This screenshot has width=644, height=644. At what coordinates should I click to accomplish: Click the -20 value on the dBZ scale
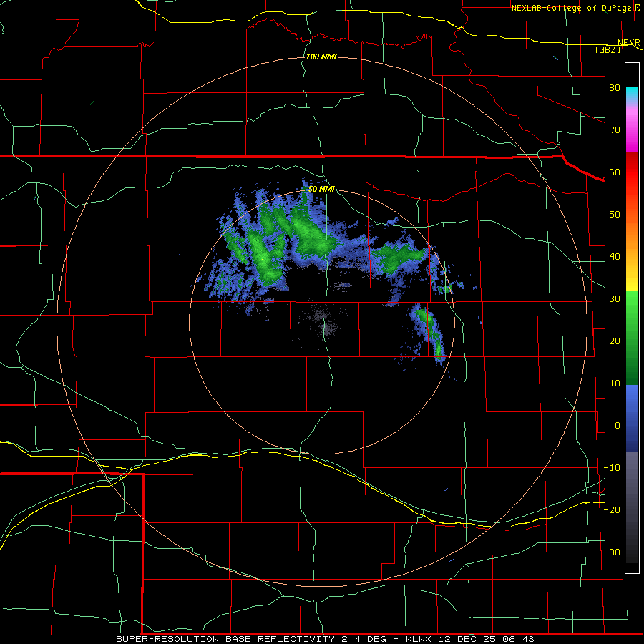[612, 510]
